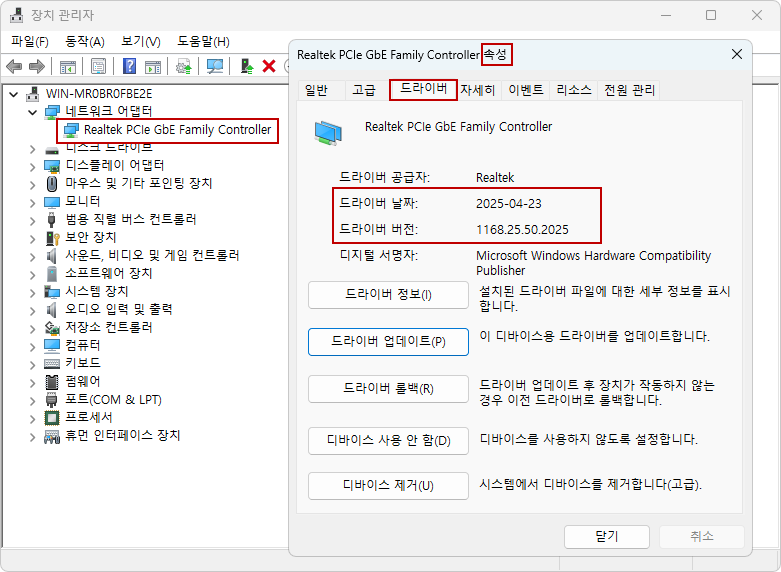Toggle the show/hide console tree toolbar icon

[68, 66]
